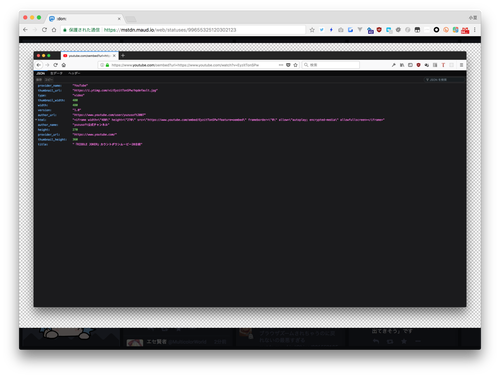The width and height of the screenshot is (500, 377).
Task: Click the iframe html string value
Action: pyautogui.click(x=229, y=120)
